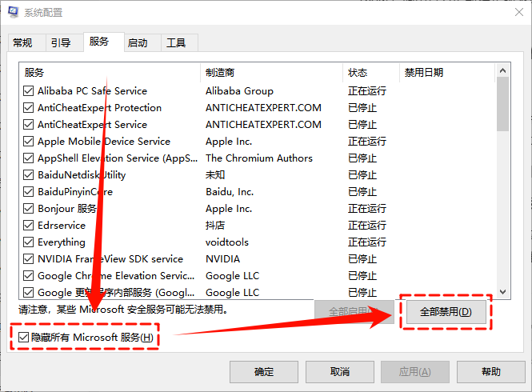This screenshot has width=532, height=392.
Task: Click 已停止 status of BaiduPinyinCore row
Action: point(362,192)
